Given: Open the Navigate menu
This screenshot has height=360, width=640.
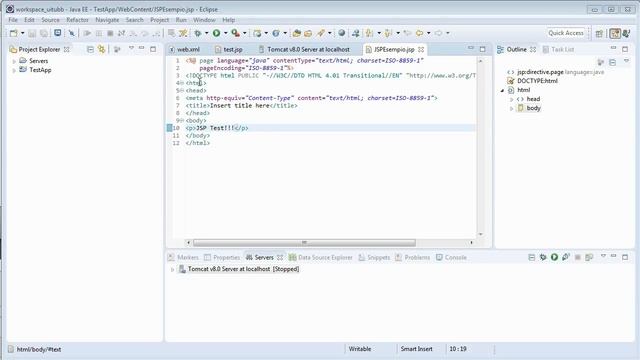Looking at the screenshot, I should point(107,20).
